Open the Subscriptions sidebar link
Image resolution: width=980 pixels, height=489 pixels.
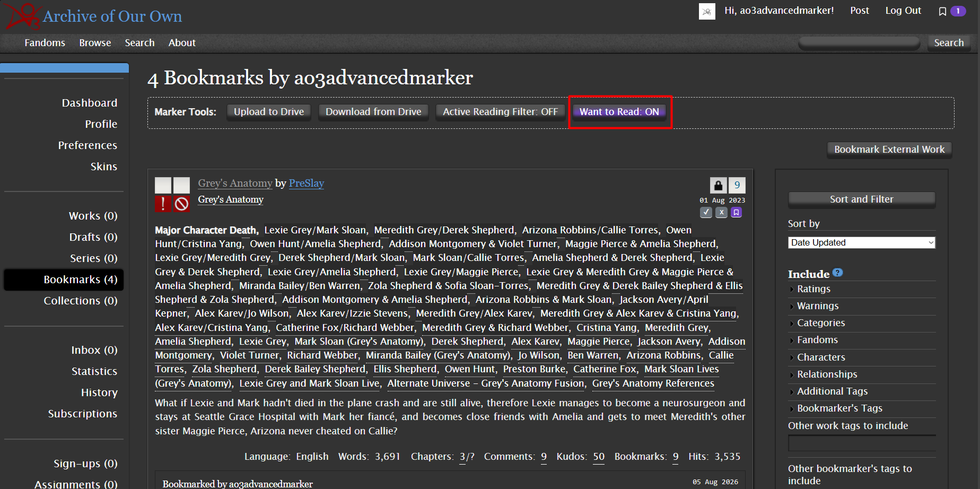tap(83, 414)
